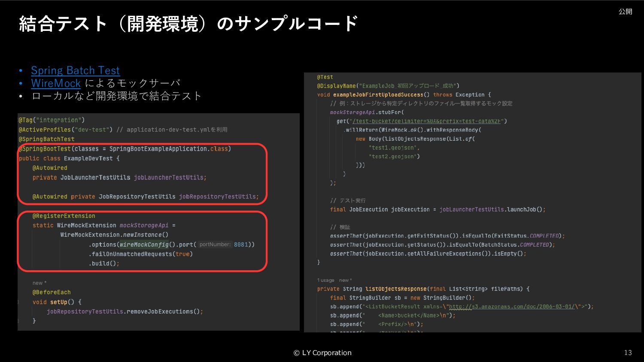Click the .failOnUnmatchedRequests(true) line

(140, 254)
